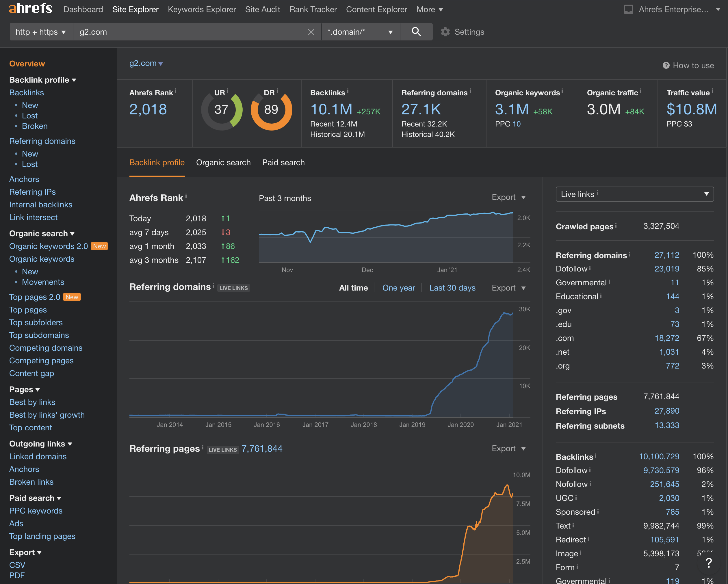Click the search magnifier icon to run analysis

(416, 32)
